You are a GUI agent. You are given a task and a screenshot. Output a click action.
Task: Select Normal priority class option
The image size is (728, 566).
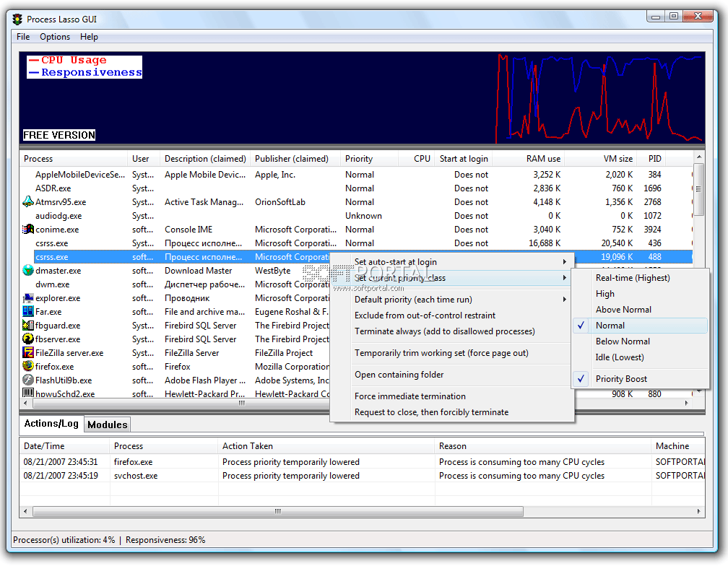640,325
